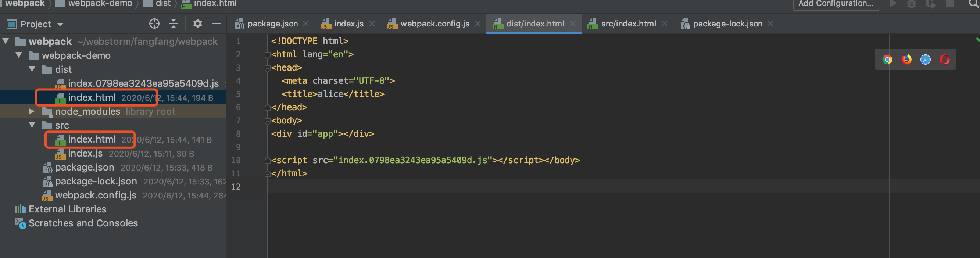
Task: Switch to package-lock.json tab
Action: (x=721, y=24)
